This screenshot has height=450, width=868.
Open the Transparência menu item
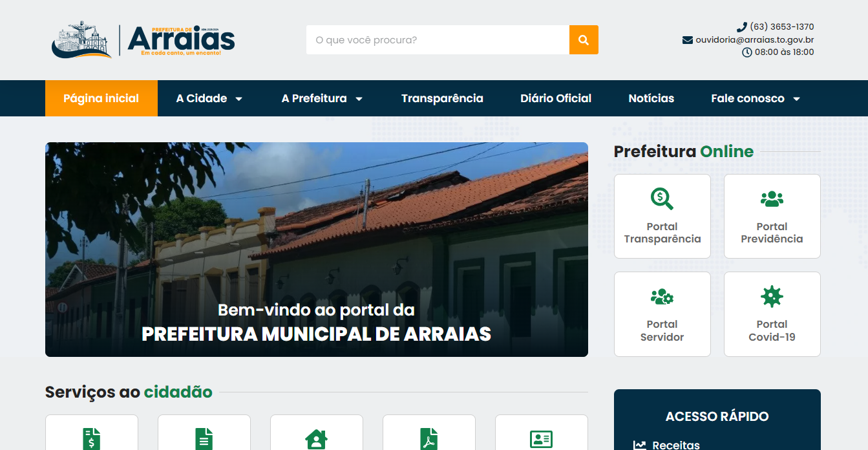coord(442,98)
